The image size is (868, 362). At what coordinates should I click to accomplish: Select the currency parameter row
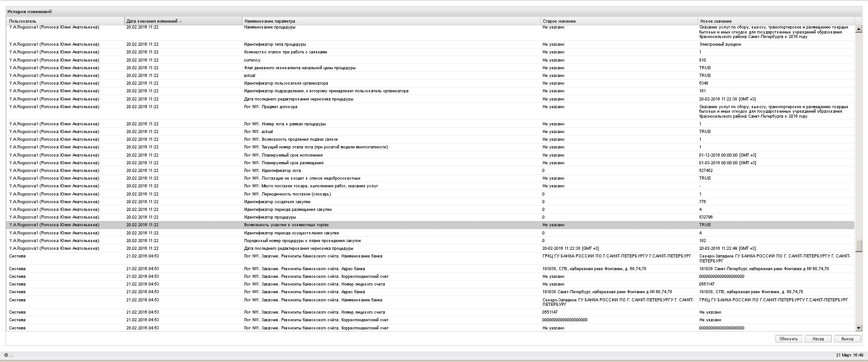[430, 60]
